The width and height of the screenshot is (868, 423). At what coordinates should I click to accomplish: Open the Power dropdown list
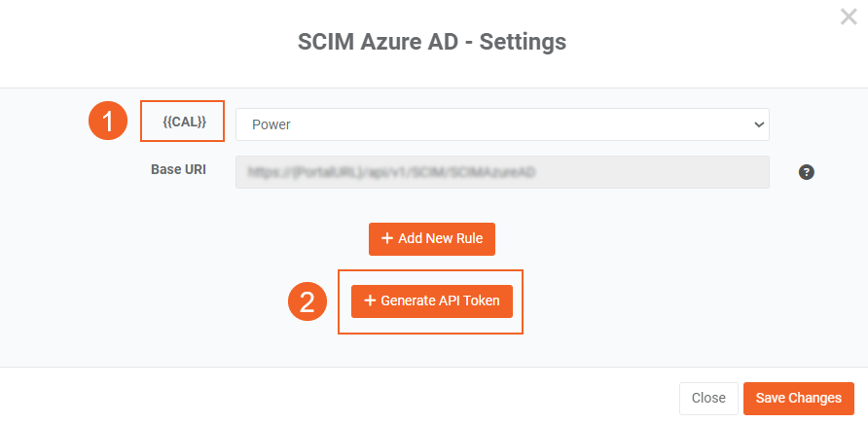click(502, 124)
